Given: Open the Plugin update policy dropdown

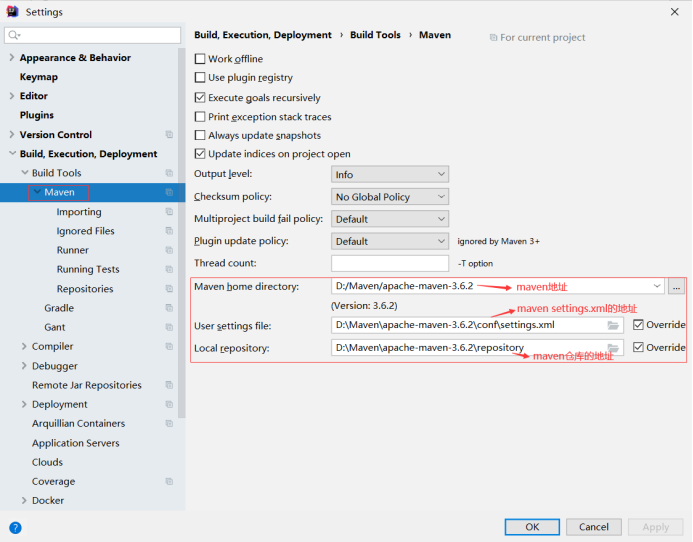Looking at the screenshot, I should (x=390, y=241).
